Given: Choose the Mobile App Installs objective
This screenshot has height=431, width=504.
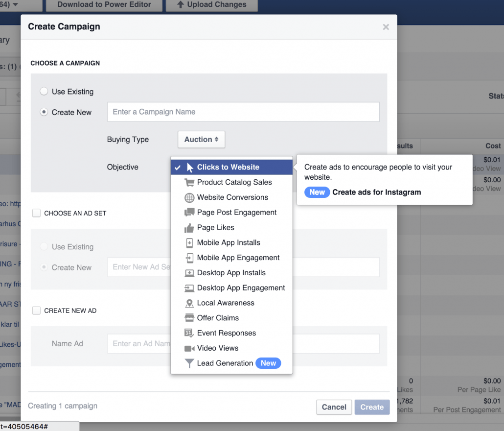Looking at the screenshot, I should (x=231, y=243).
